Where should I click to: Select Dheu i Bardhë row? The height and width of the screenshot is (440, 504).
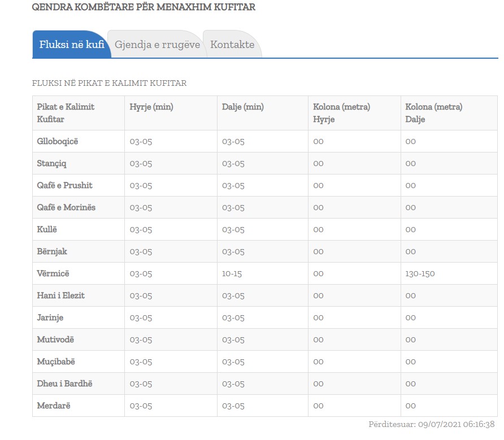pos(64,384)
